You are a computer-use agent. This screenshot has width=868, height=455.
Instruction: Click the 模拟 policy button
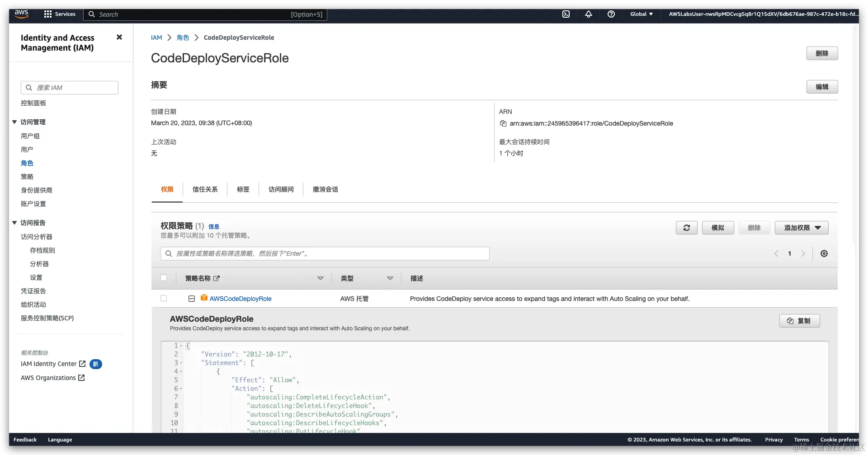click(718, 228)
